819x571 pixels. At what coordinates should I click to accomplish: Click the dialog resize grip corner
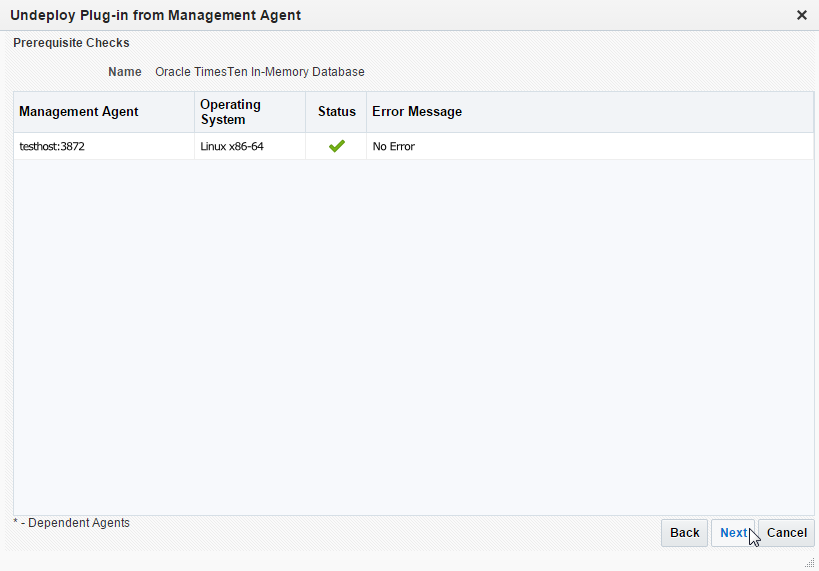pyautogui.click(x=808, y=562)
